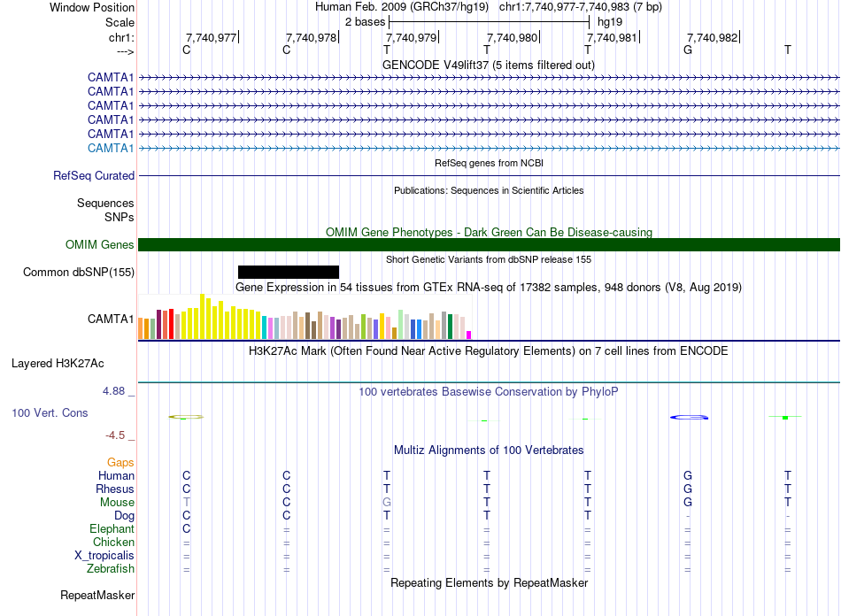Click the single C base in the Elephant row
The height and width of the screenshot is (616, 841).
coord(186,528)
